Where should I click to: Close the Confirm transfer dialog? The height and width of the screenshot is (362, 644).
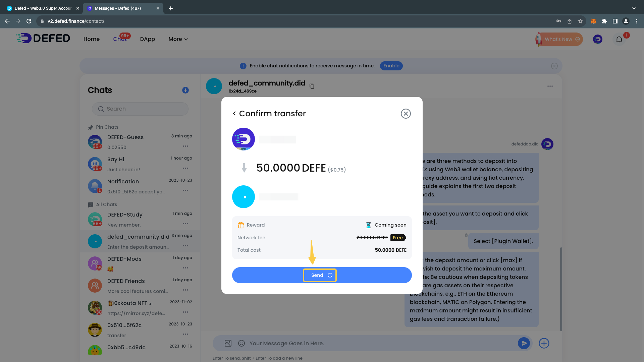(x=406, y=114)
